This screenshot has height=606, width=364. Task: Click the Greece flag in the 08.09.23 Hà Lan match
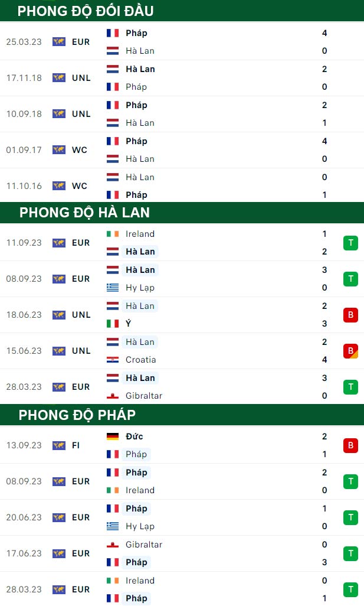[x=113, y=288]
